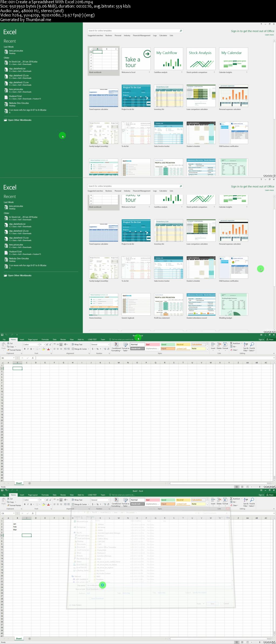Click Sort & Filter in third frame

click(x=246, y=347)
